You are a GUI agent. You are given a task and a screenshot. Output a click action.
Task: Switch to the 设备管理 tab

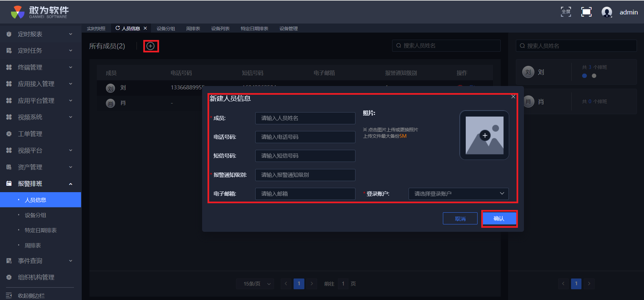click(289, 29)
